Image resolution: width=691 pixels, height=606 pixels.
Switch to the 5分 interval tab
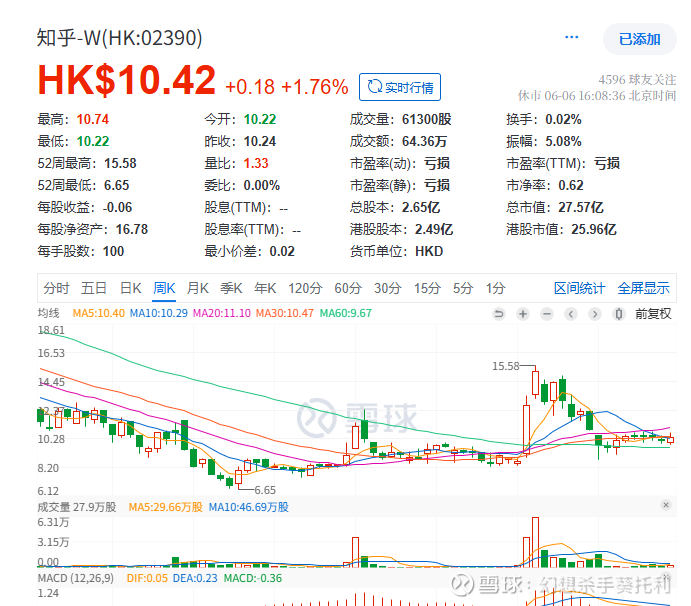coord(463,288)
